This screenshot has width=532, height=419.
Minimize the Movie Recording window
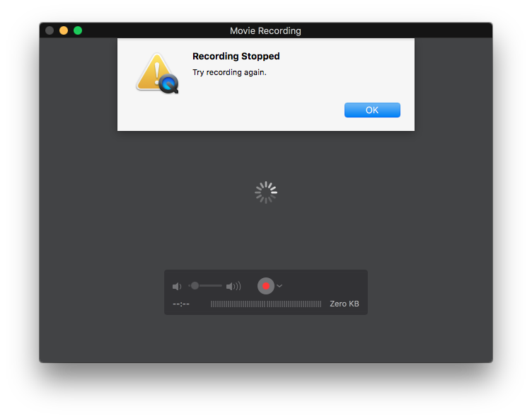pyautogui.click(x=64, y=30)
